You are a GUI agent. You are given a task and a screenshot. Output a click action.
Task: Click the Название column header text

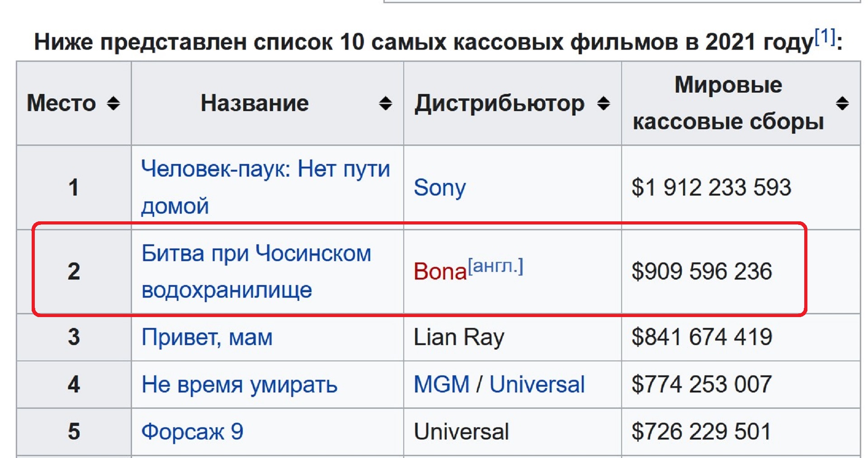[x=255, y=103]
